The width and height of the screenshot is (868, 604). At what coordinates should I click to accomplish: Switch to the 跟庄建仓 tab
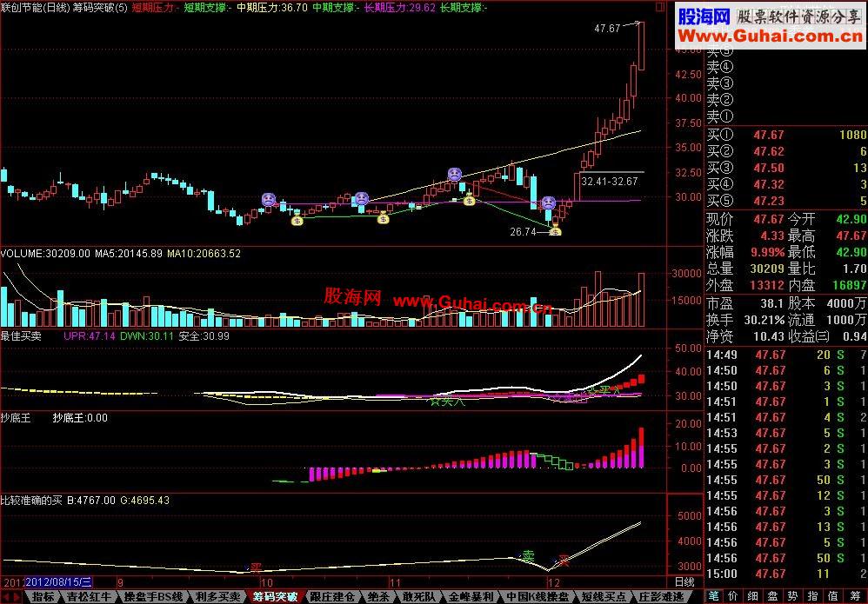click(332, 597)
